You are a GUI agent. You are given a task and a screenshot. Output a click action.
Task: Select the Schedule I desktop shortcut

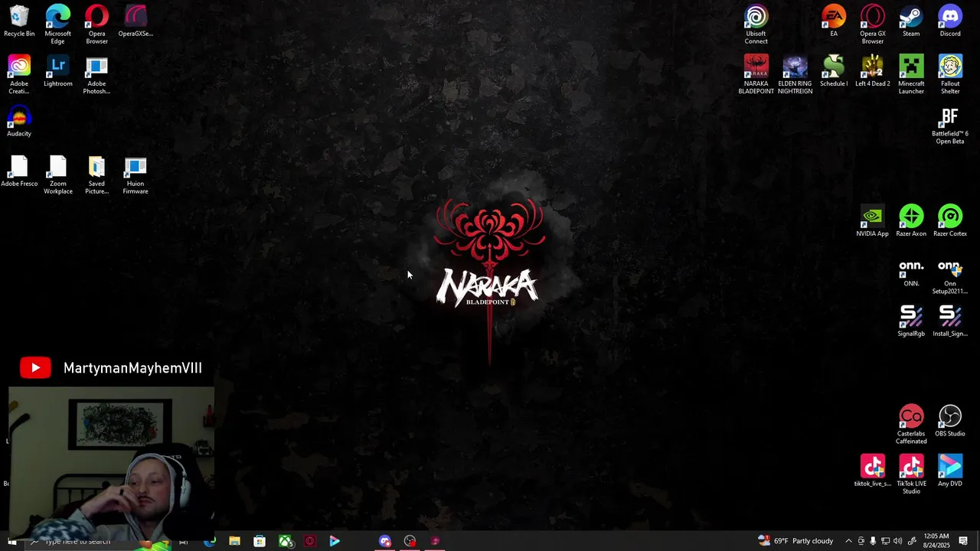pyautogui.click(x=834, y=71)
